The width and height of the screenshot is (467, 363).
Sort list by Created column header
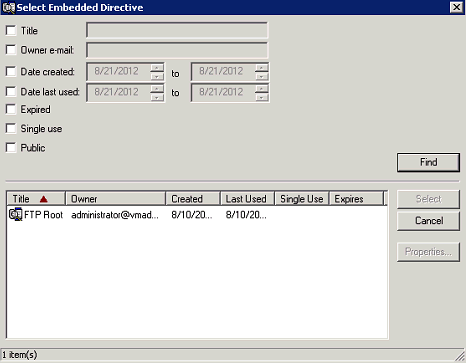[x=193, y=199]
